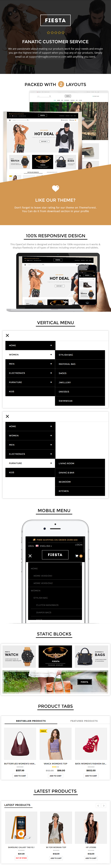Open the USD currency dropdown in the mobile header
This screenshot has width=111, height=868.
point(31,546)
